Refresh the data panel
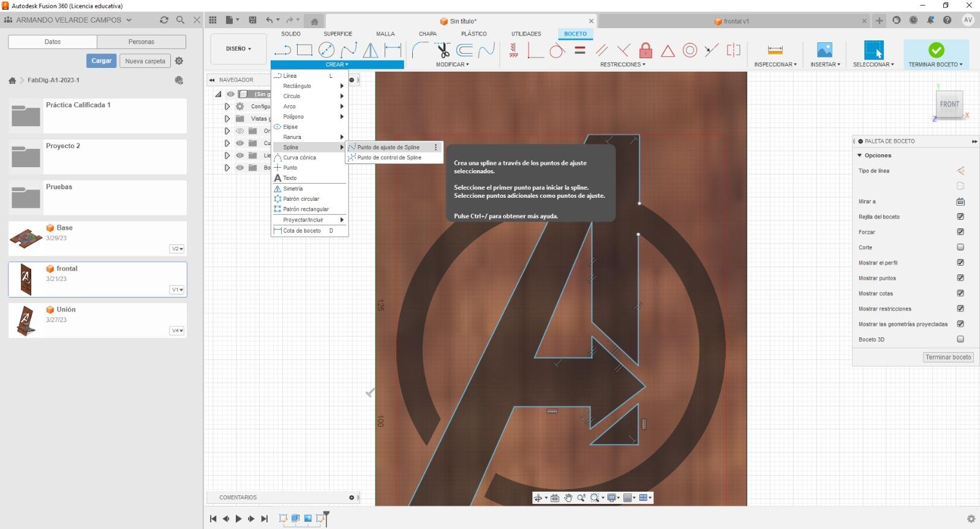The width and height of the screenshot is (980, 529). [164, 20]
